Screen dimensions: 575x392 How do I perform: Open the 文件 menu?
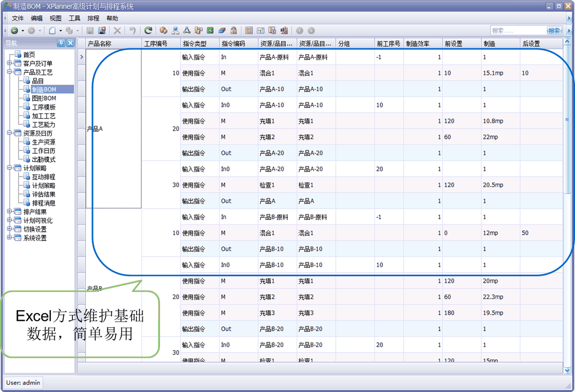pyautogui.click(x=18, y=18)
